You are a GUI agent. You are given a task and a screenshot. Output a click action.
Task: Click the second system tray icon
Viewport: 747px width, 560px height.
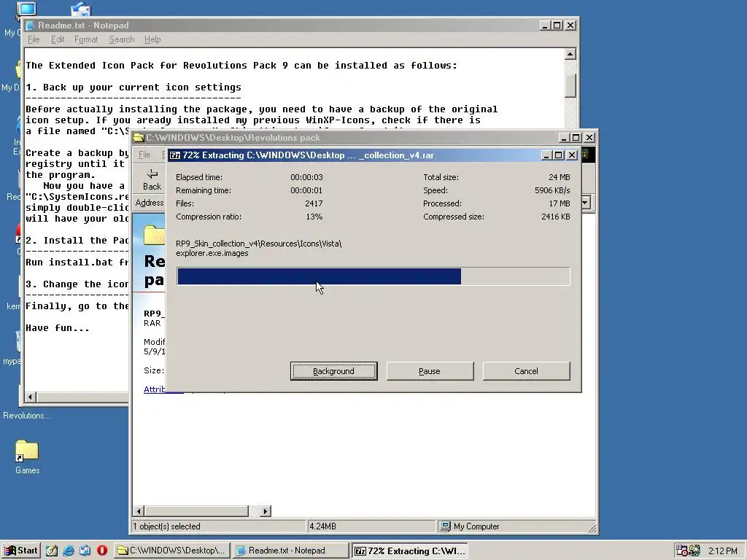pos(694,551)
